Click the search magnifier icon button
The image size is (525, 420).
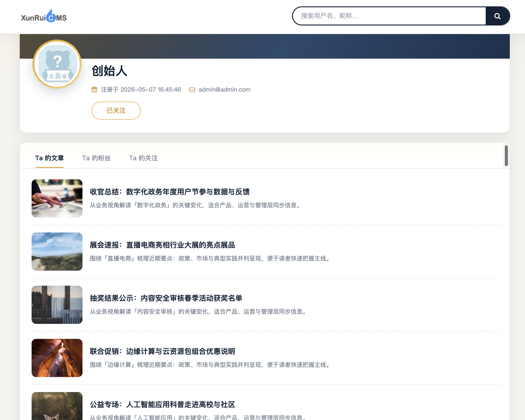pyautogui.click(x=497, y=16)
